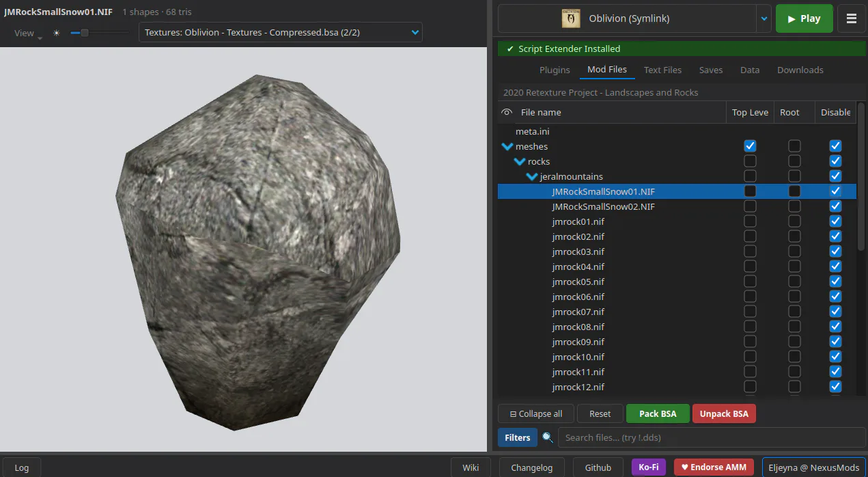868x477 pixels.
Task: Toggle the Disable checkbox for jmrock05.nif
Action: pos(835,282)
